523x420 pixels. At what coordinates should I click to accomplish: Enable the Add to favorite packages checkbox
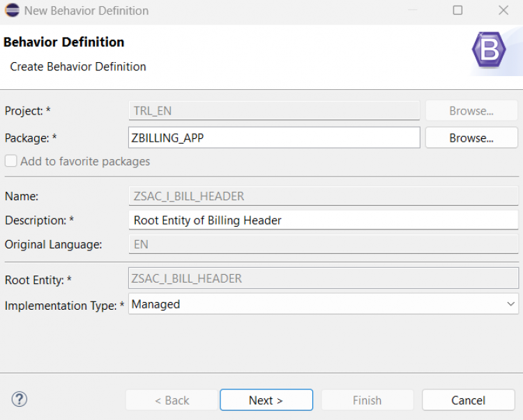pos(11,161)
